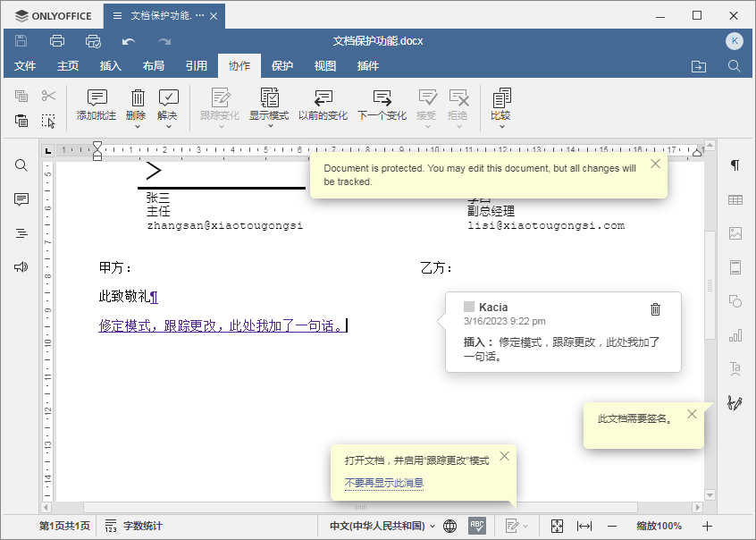Open Image settings in right sidebar
The image size is (756, 540).
pyautogui.click(x=735, y=233)
